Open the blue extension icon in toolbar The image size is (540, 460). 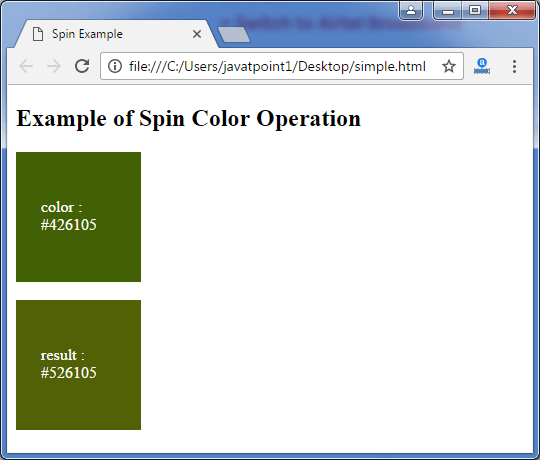point(482,66)
